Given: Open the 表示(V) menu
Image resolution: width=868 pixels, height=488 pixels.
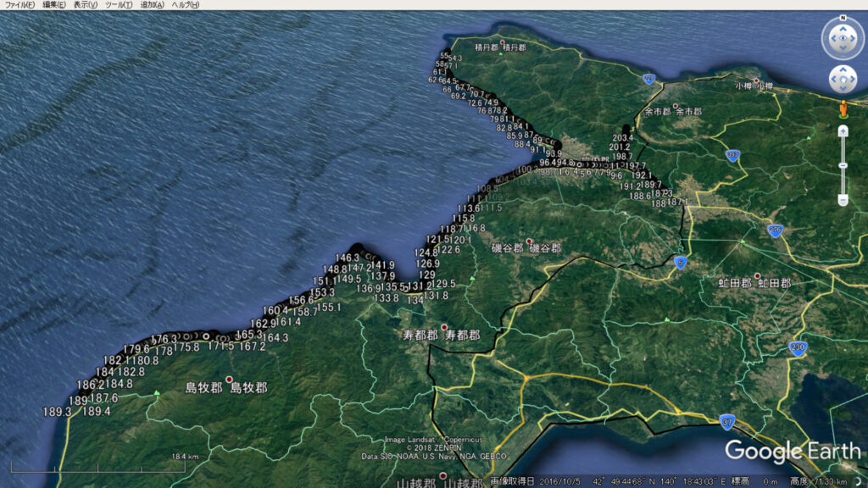Looking at the screenshot, I should coord(86,5).
